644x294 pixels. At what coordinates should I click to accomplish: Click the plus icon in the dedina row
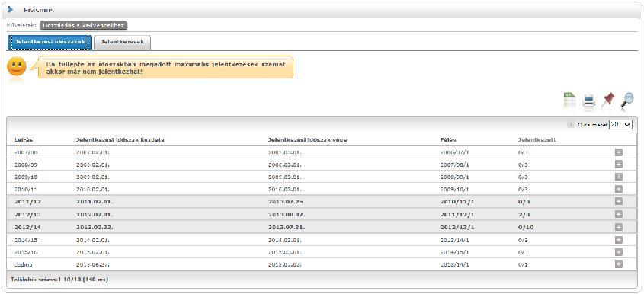click(x=619, y=264)
